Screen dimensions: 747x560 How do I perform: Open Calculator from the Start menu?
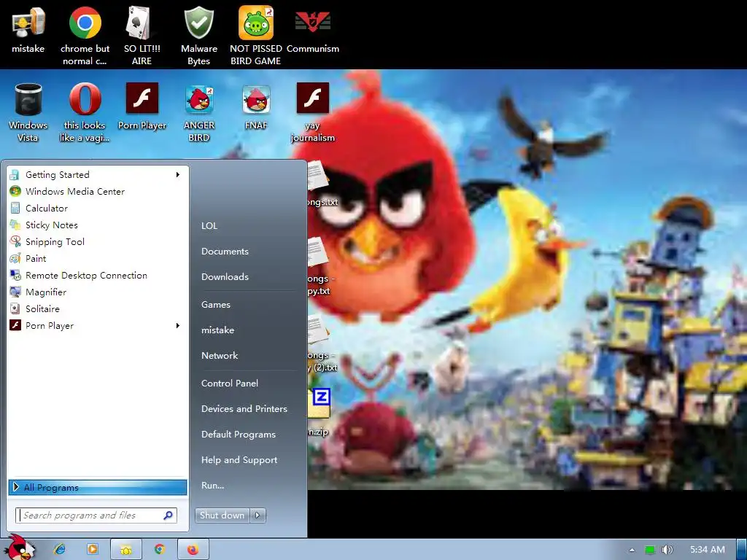98,208
